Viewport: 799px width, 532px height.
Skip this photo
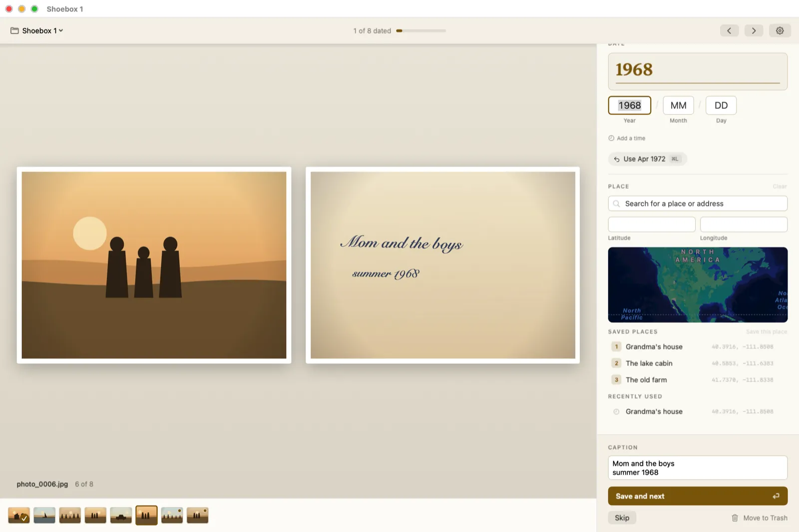point(622,518)
